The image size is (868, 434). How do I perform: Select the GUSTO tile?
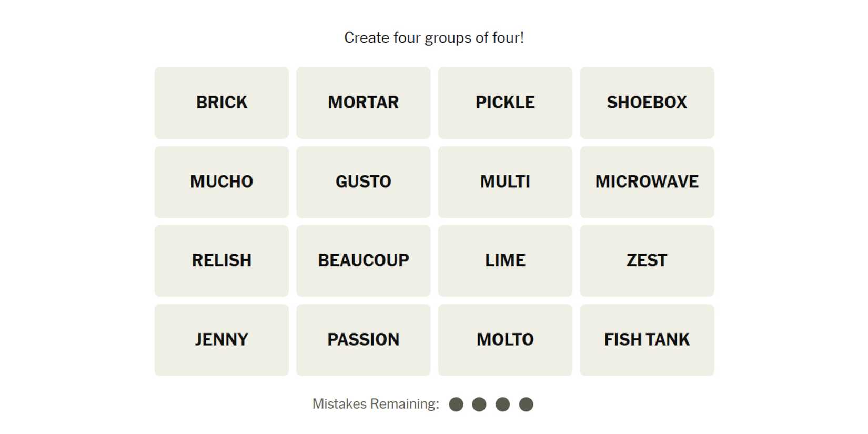[x=363, y=182]
